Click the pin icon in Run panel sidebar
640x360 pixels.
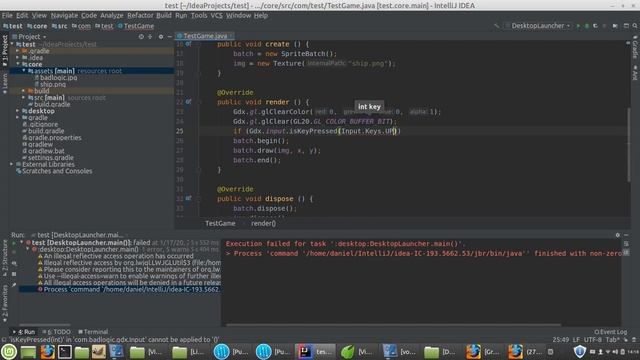14,285
